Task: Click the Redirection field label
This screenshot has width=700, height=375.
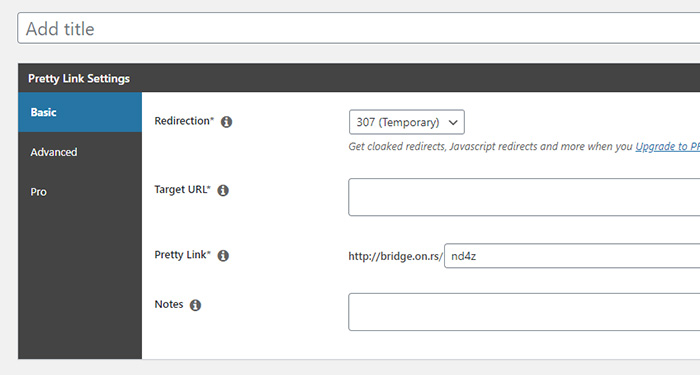Action: 184,121
